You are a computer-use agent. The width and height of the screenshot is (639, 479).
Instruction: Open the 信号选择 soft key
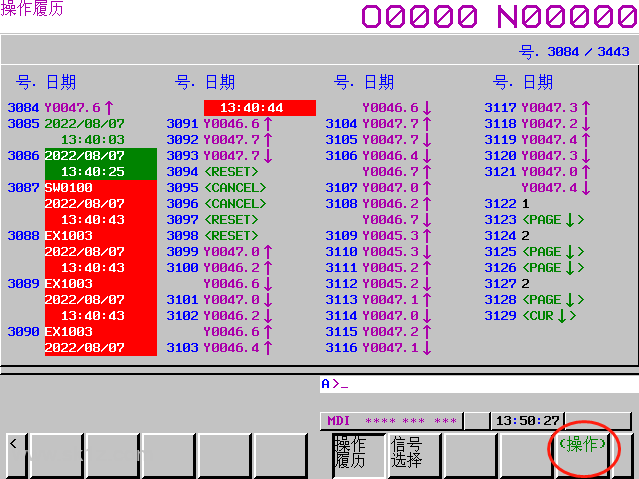coord(415,455)
